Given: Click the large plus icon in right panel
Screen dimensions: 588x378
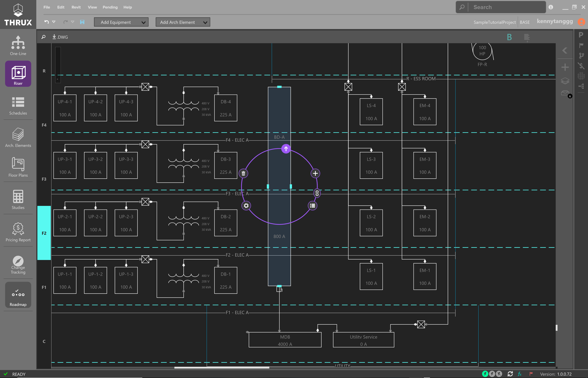Looking at the screenshot, I should click(565, 67).
